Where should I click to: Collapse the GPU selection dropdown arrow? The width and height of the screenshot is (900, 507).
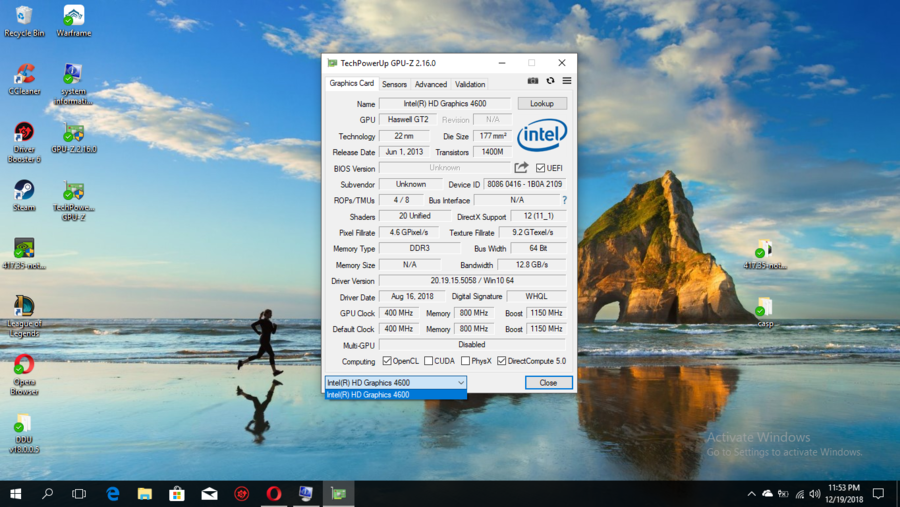click(460, 382)
